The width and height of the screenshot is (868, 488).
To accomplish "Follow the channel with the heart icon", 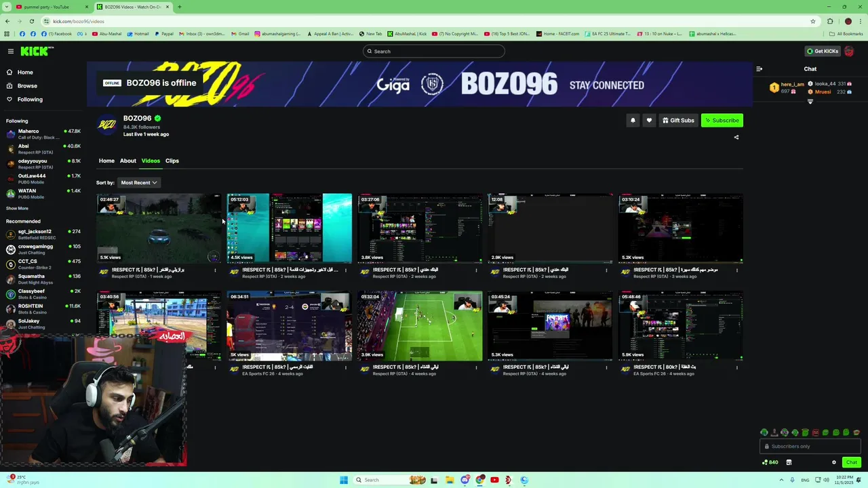I will [x=649, y=121].
